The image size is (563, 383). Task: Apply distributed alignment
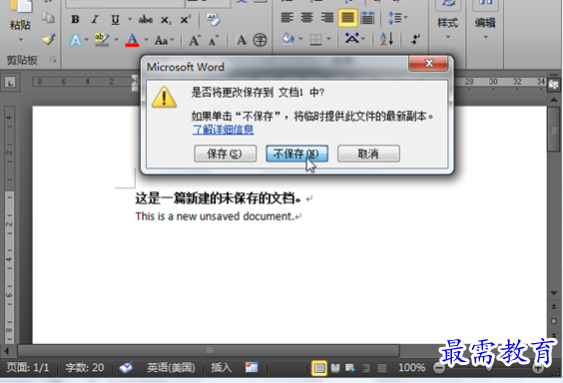[367, 18]
